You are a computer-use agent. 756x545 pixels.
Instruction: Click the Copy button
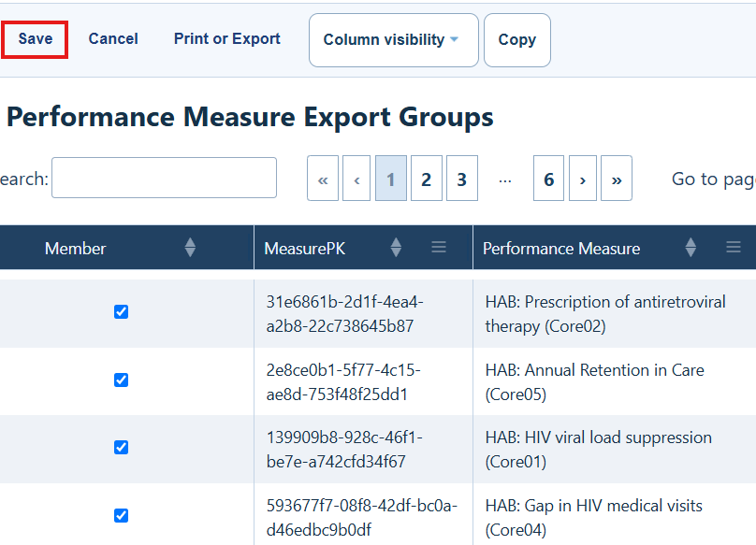516,40
